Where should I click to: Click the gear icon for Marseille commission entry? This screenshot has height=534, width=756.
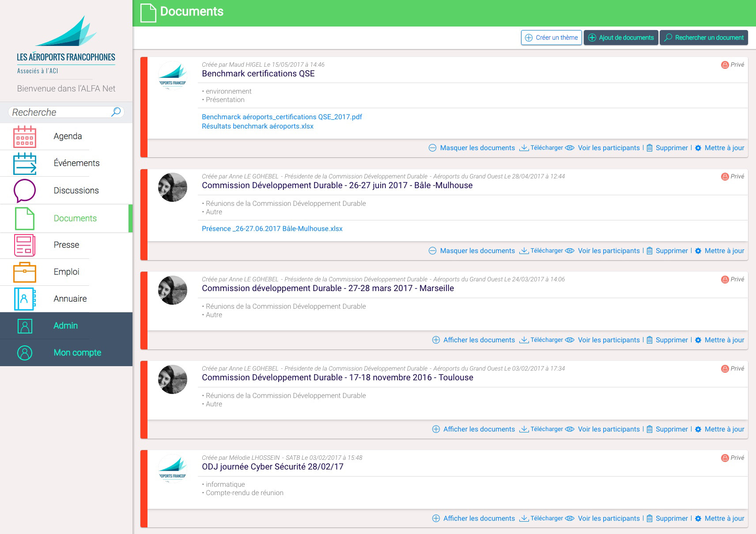[x=698, y=340]
